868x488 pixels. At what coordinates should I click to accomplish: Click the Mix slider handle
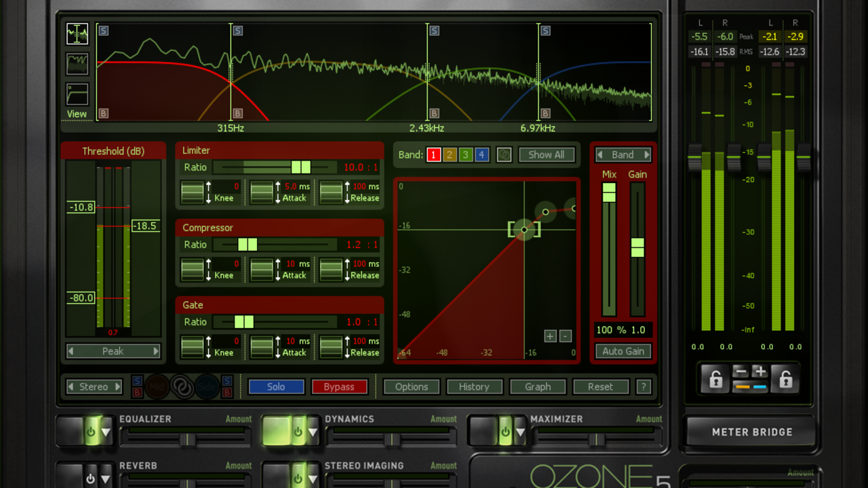(x=609, y=192)
